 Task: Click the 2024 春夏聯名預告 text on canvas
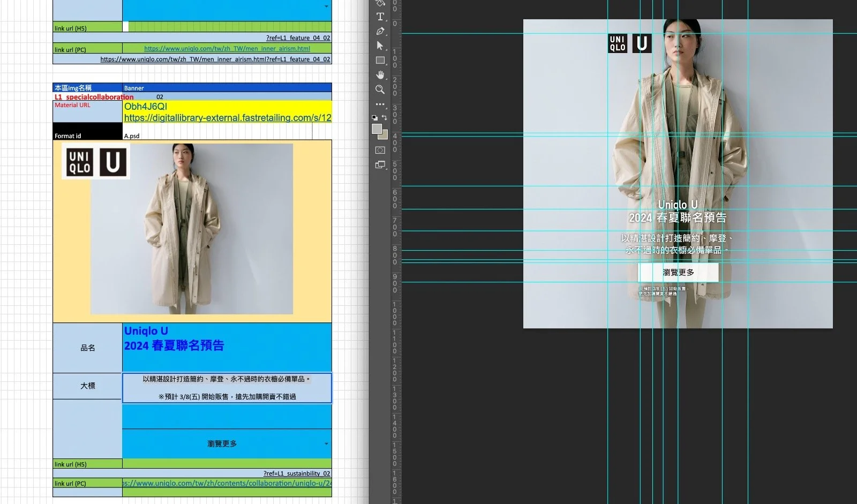678,217
